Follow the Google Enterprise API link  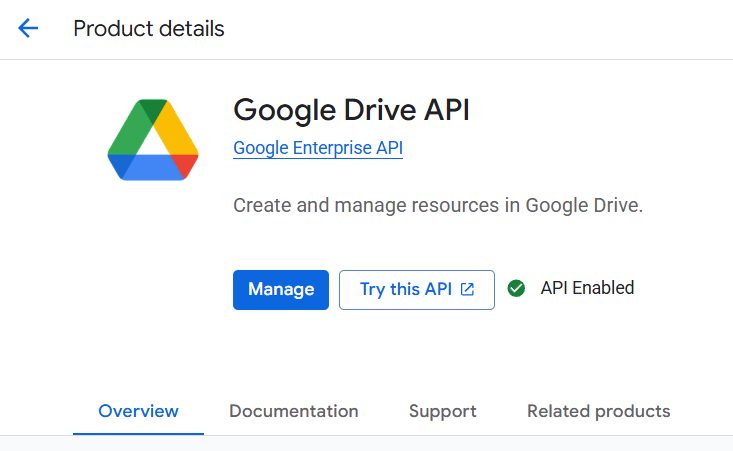(x=317, y=148)
